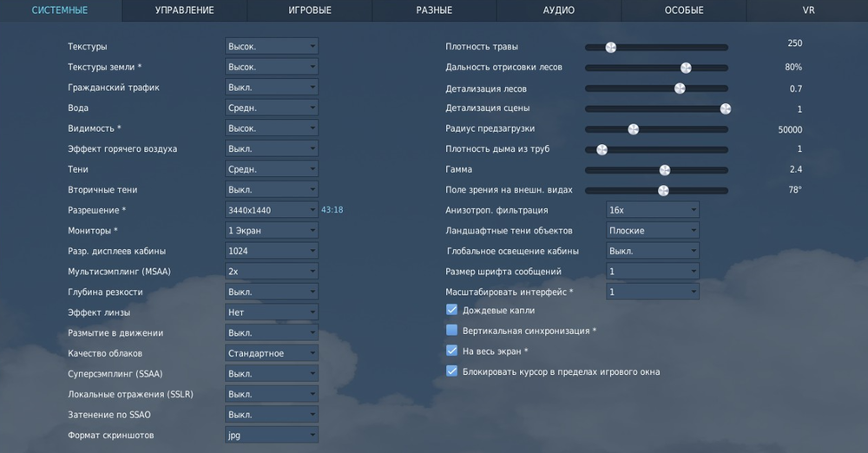Expand the Разрешение dropdown showing 3440x1440
The height and width of the screenshot is (453, 868).
(271, 210)
